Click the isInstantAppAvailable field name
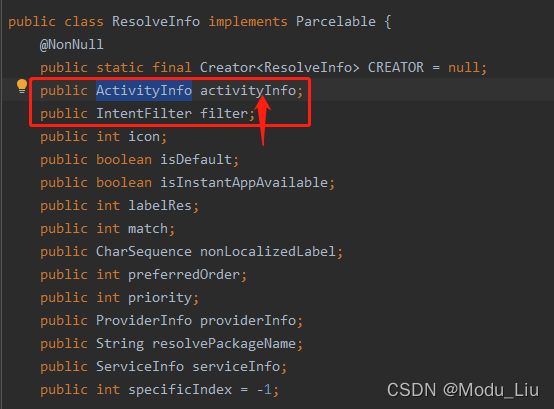554x409 pixels. [x=244, y=183]
